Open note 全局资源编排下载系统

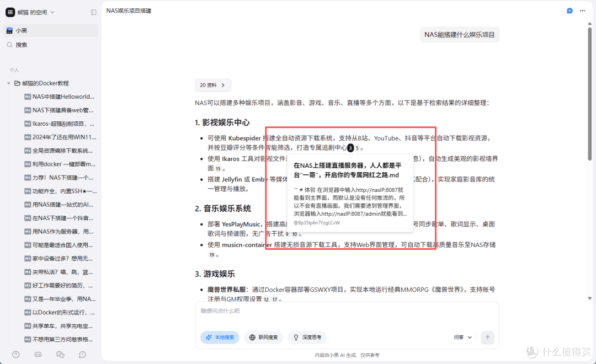pos(60,151)
